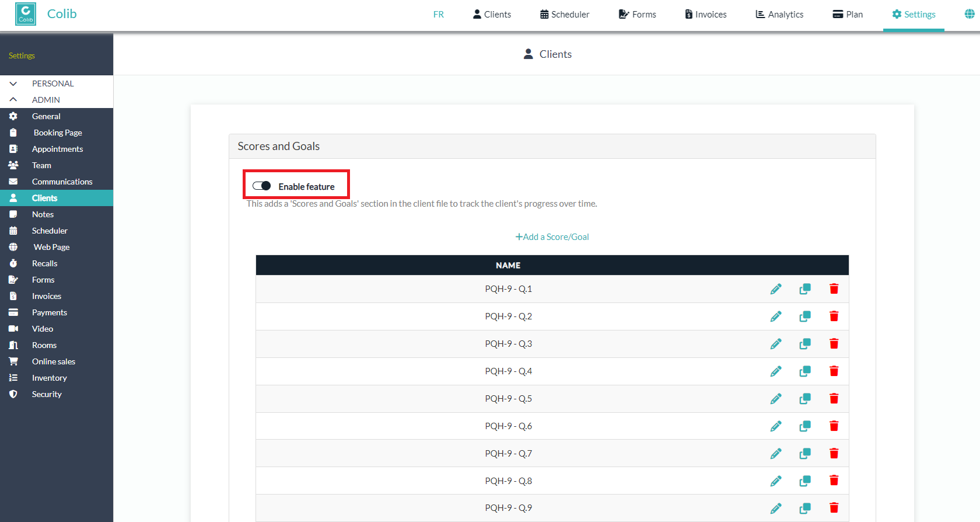Duplicate the PQH-9 - Q.4 score
Image resolution: width=980 pixels, height=522 pixels.
(x=805, y=371)
